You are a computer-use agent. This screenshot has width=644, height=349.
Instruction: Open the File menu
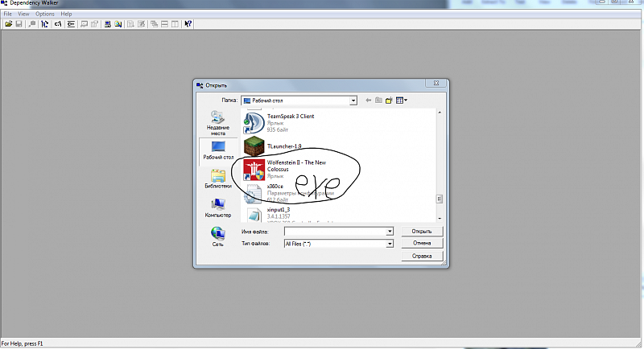pos(8,14)
